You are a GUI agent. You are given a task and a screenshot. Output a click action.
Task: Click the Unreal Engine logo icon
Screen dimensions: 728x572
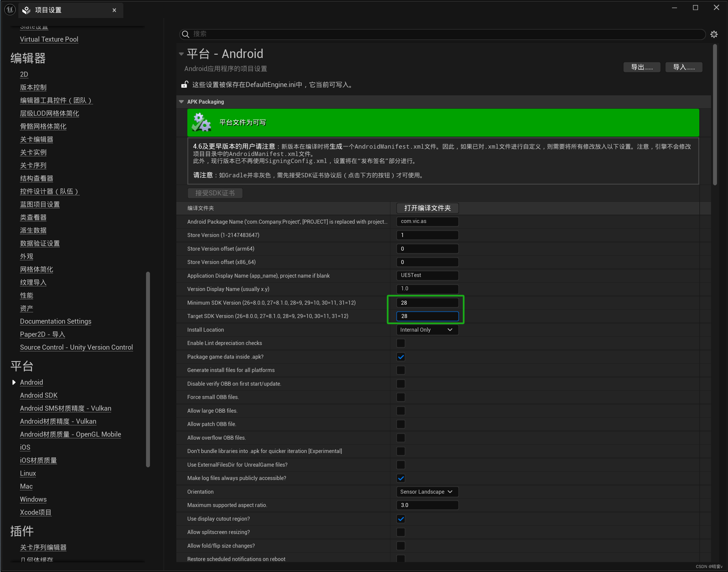pos(9,10)
